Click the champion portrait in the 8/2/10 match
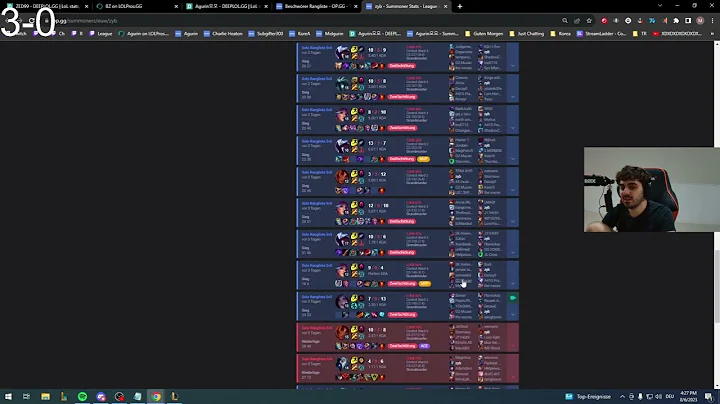The width and height of the screenshot is (720, 404). 342,115
